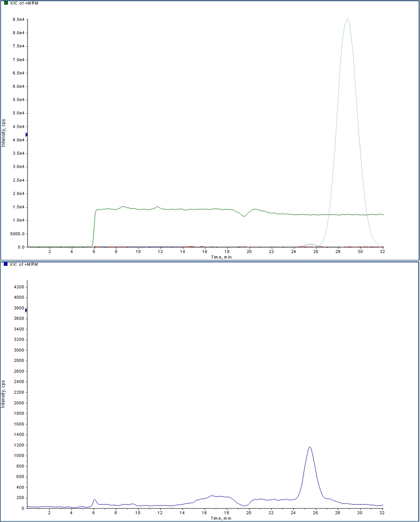Click the blue arrow marker on bottom intensity axis

pos(27,310)
